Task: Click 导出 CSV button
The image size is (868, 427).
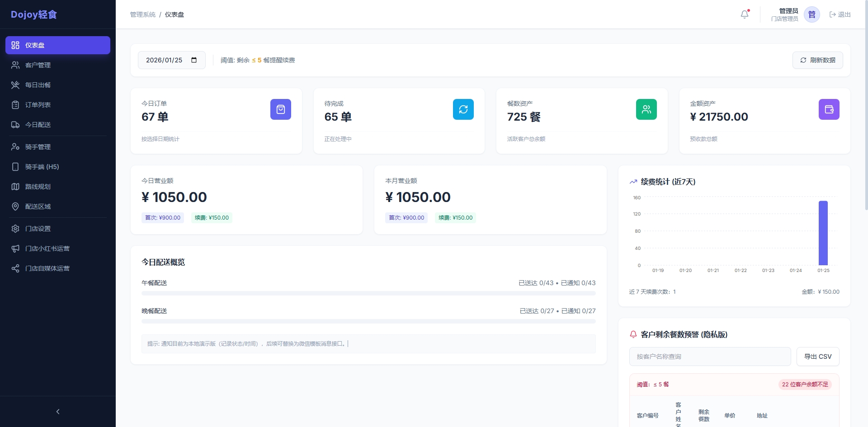Action: click(817, 357)
